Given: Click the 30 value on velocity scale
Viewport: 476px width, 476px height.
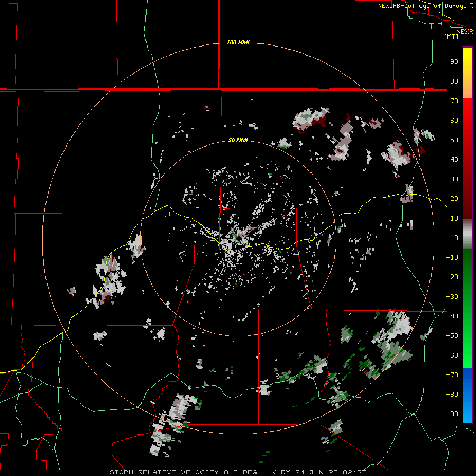Looking at the screenshot, I should point(454,179).
